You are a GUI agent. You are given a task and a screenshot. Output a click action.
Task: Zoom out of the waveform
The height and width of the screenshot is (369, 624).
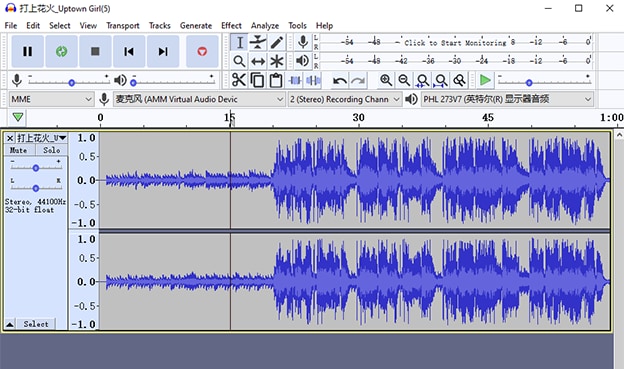click(404, 80)
